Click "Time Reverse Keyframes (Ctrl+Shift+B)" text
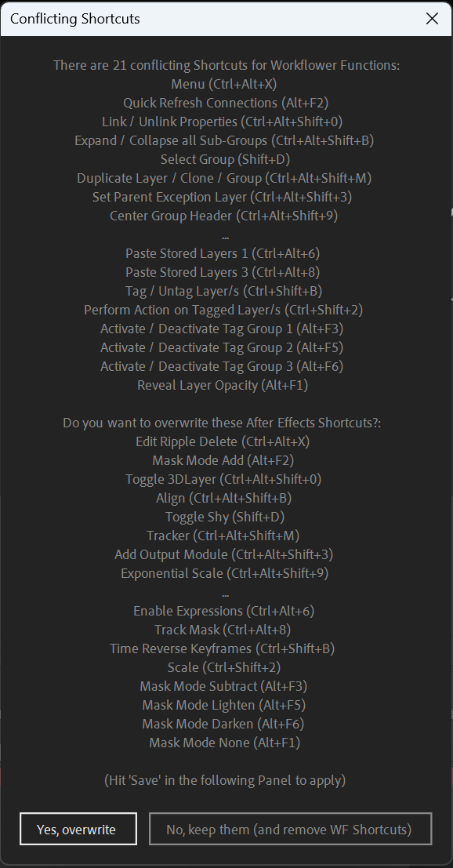Viewport: 453px width, 868px height. 222,648
